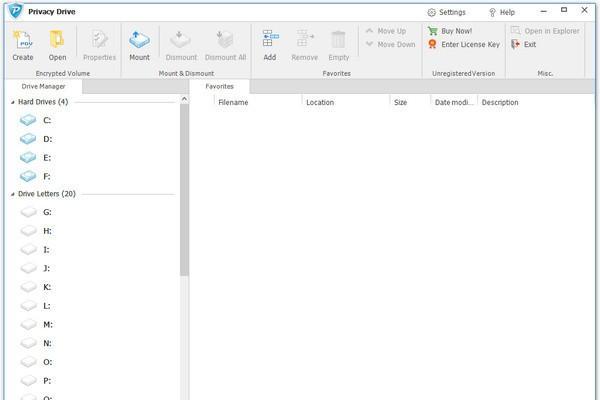Click the Mount drive icon

tap(139, 40)
